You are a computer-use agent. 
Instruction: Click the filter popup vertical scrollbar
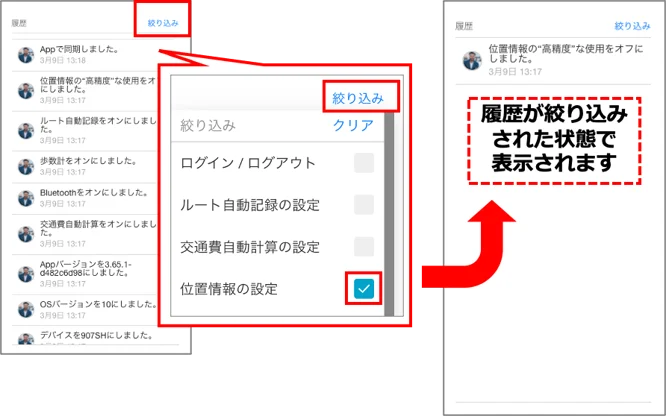(x=389, y=215)
